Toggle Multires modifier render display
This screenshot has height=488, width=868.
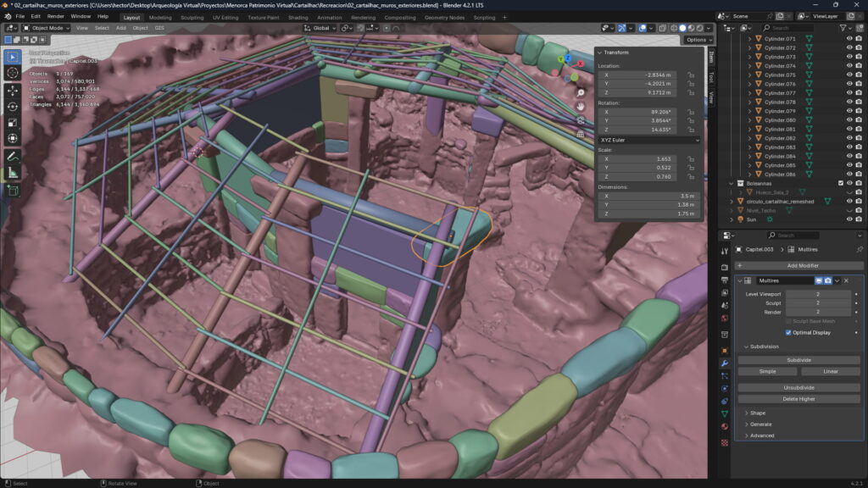(827, 280)
